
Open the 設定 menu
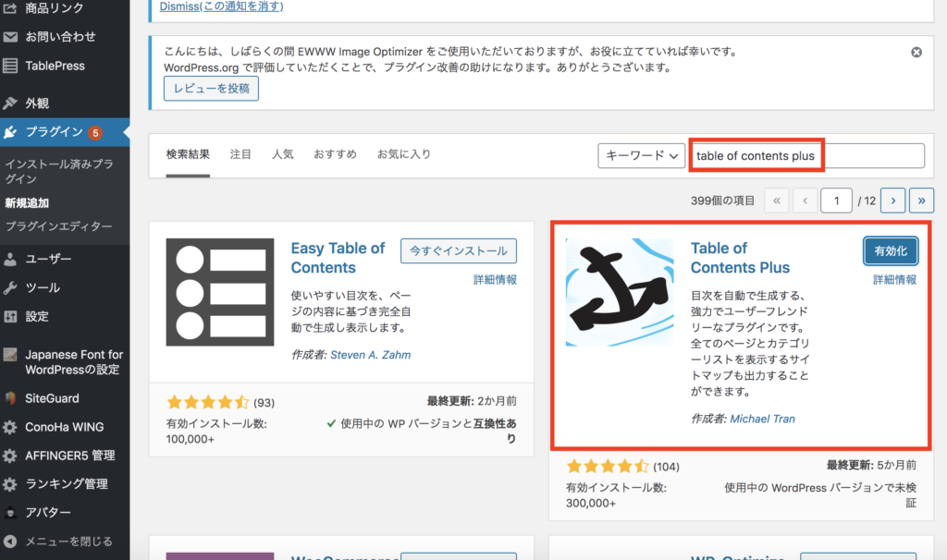(x=65, y=316)
